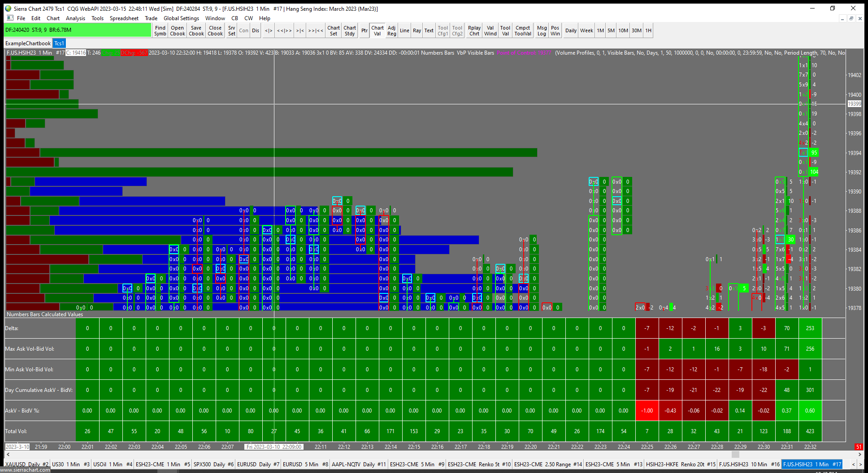Open the Msg Log window
Viewport: 868px width, 473px height.
pos(542,30)
